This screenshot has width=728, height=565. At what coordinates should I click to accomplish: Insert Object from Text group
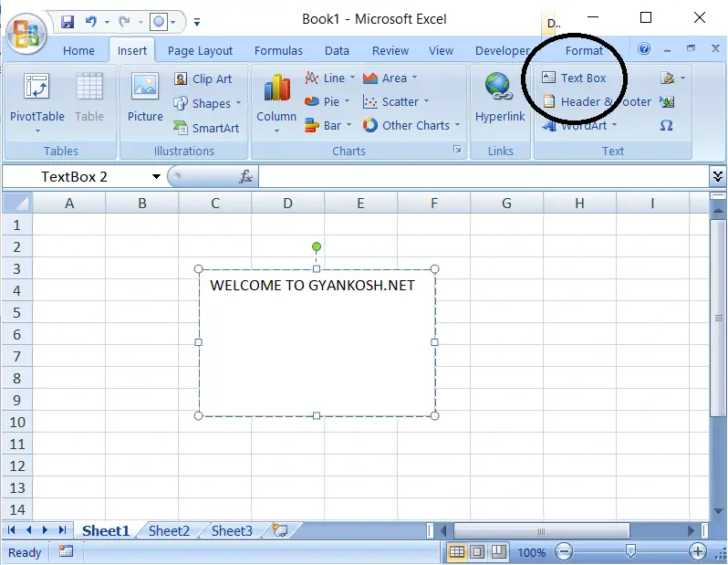click(x=667, y=101)
